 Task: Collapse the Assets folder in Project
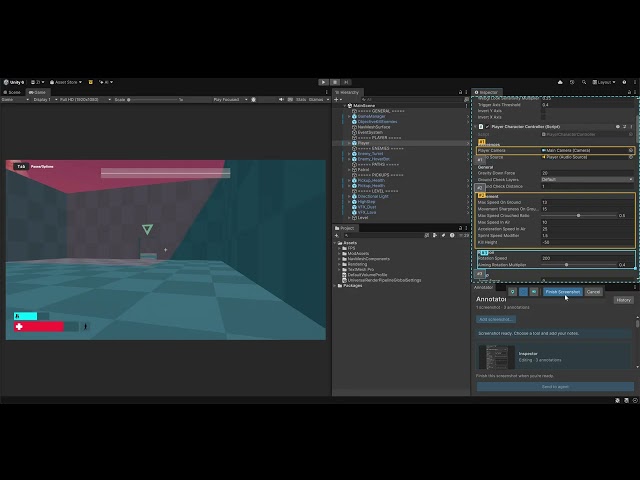coord(335,243)
